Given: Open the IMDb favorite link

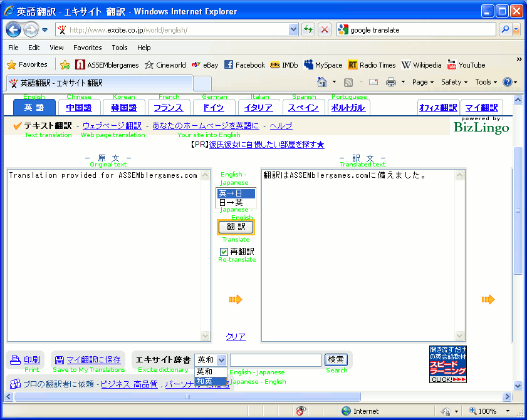Looking at the screenshot, I should pos(284,65).
